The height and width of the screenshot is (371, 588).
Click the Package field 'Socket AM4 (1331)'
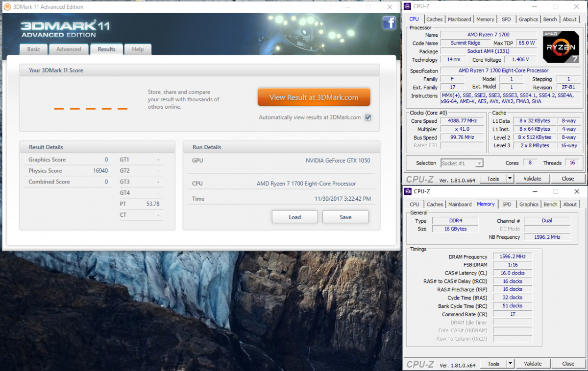click(x=488, y=51)
